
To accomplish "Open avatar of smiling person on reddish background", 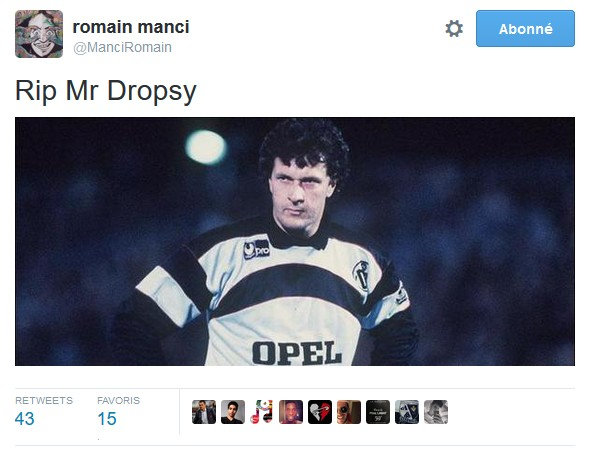I will pos(291,412).
